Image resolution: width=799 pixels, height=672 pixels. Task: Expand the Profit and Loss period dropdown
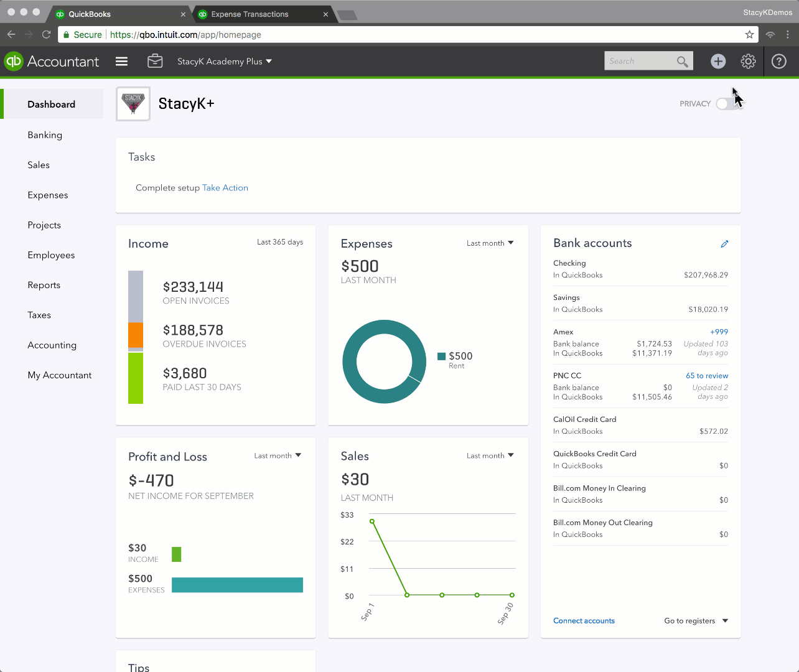coord(278,456)
